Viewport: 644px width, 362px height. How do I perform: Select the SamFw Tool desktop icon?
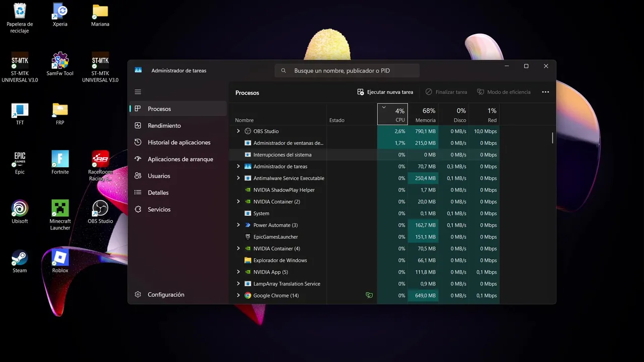tap(60, 64)
